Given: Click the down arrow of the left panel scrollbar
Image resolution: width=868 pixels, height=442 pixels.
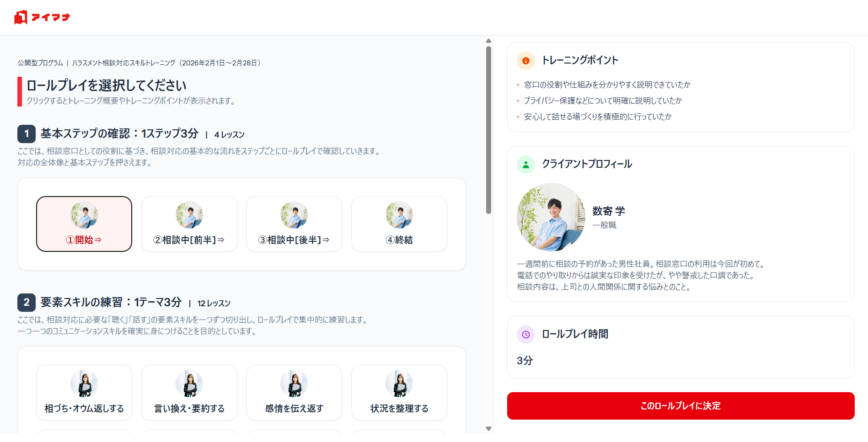Looking at the screenshot, I should [x=488, y=429].
